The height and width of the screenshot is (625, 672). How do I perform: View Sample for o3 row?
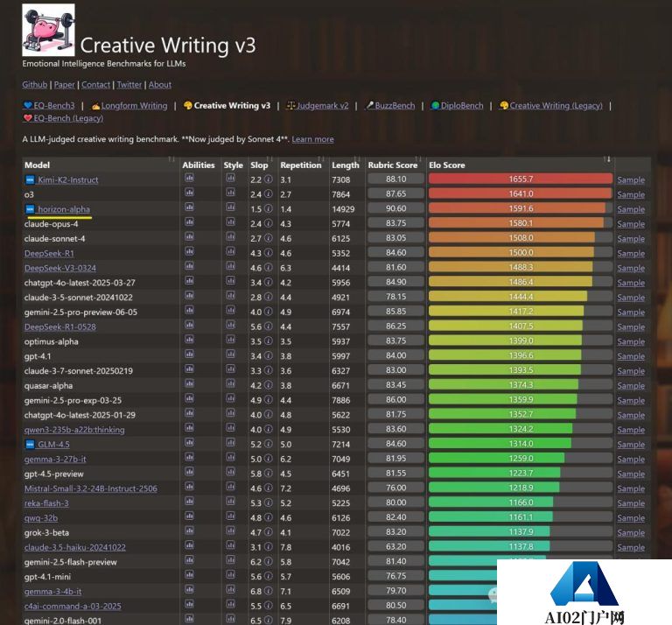point(631,194)
